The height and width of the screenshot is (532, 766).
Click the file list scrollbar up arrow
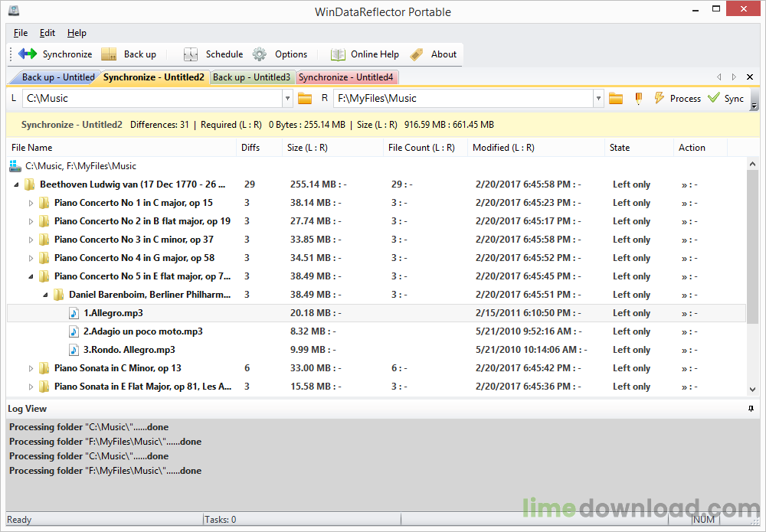(x=752, y=164)
